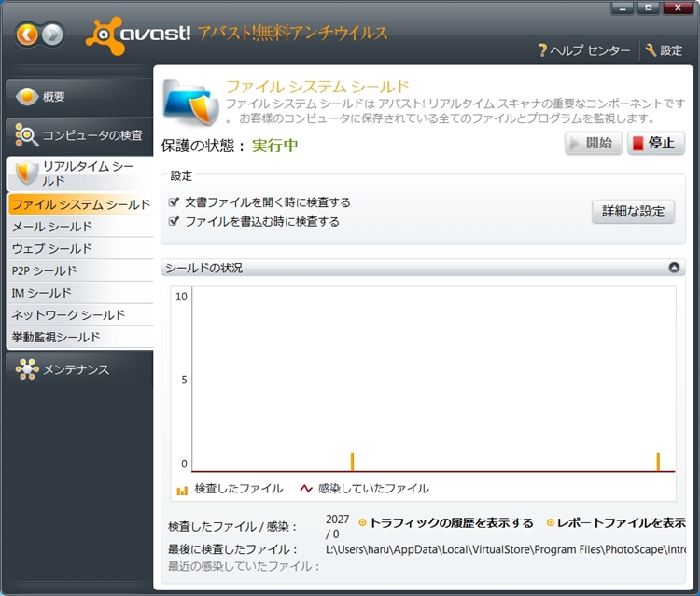Close the avast window
The width and height of the screenshot is (700, 596).
point(678,7)
